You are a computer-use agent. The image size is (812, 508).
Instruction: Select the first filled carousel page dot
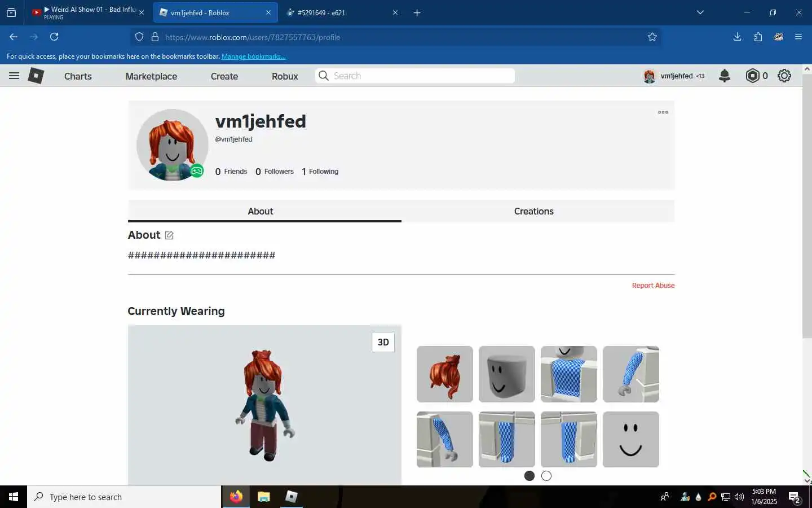(529, 476)
